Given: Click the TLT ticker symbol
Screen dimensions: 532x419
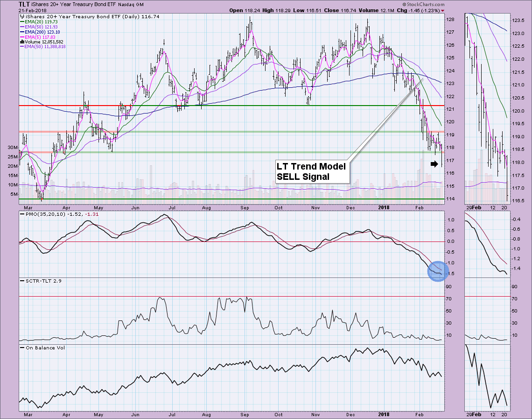Looking at the screenshot, I should pyautogui.click(x=24, y=4).
